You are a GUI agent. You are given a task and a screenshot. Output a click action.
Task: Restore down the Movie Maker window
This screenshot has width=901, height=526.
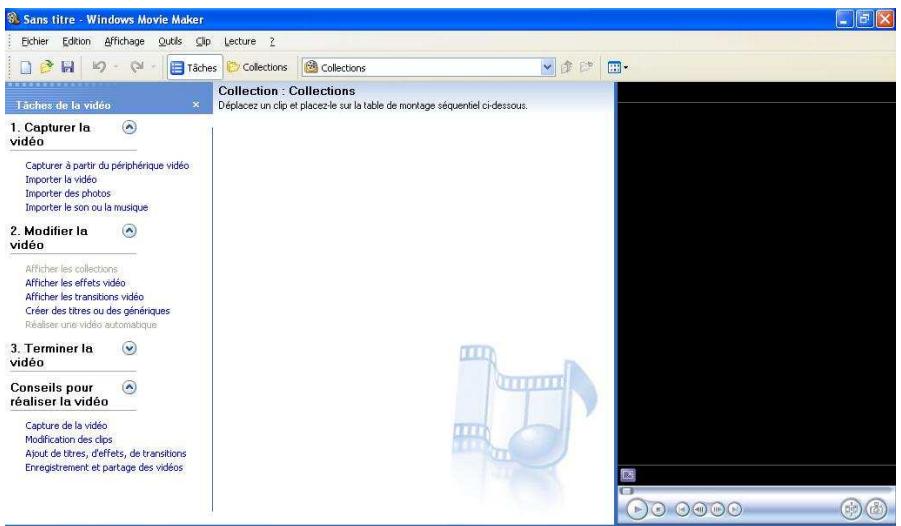click(864, 19)
